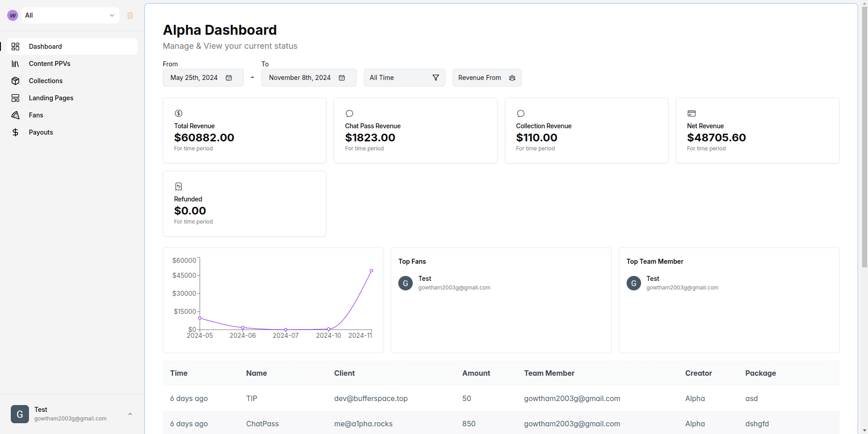Image resolution: width=868 pixels, height=434 pixels.
Task: Open Collections in the sidebar
Action: 72,81
